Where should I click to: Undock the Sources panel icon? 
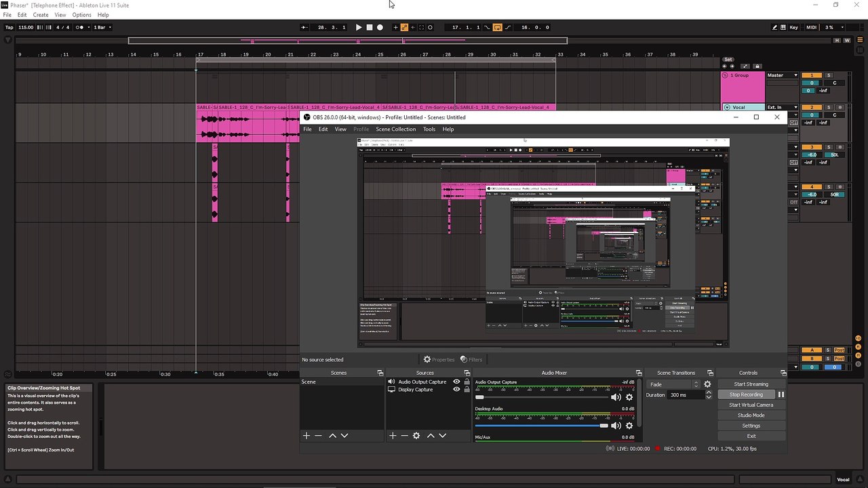(x=467, y=373)
